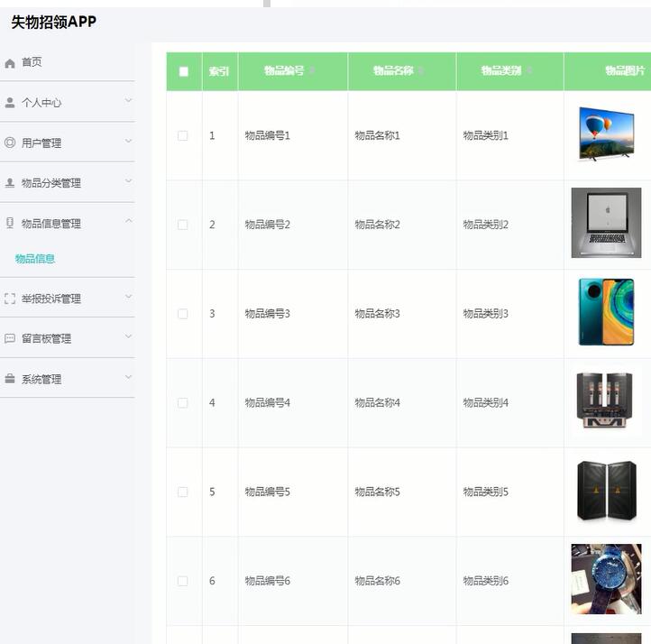Click the 物品信息管理 menu label

51,224
